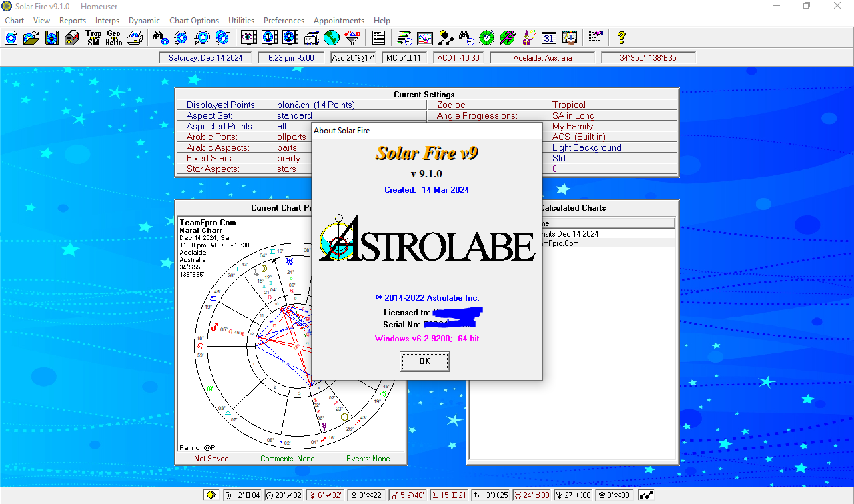
Task: Click the chart database box icon
Action: (72, 37)
